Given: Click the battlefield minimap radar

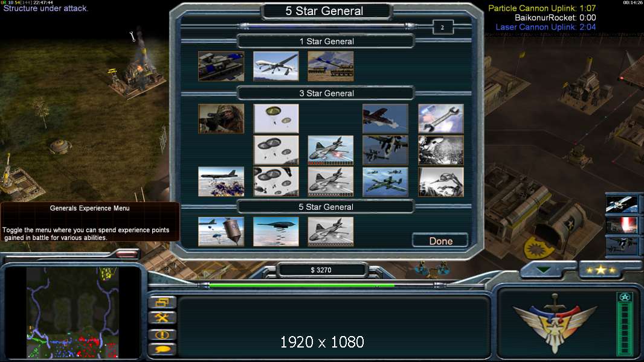Looking at the screenshot, I should coord(72,313).
